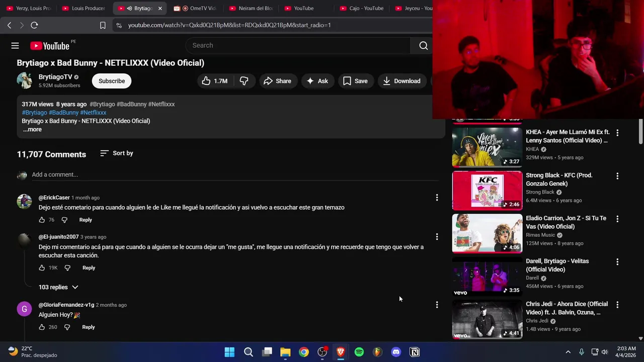
Task: Like @El-juanito2007's comment
Action: click(x=42, y=268)
